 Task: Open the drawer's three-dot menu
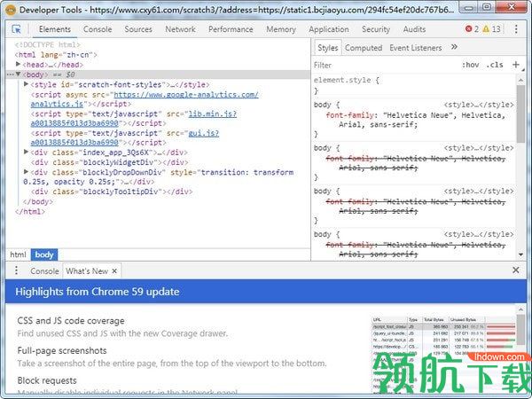[x=16, y=270]
